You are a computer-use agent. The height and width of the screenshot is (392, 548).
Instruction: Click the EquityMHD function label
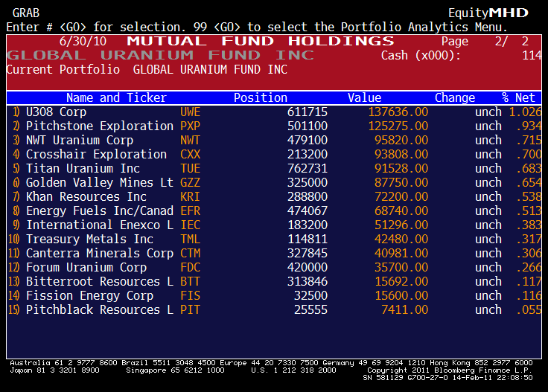(488, 13)
